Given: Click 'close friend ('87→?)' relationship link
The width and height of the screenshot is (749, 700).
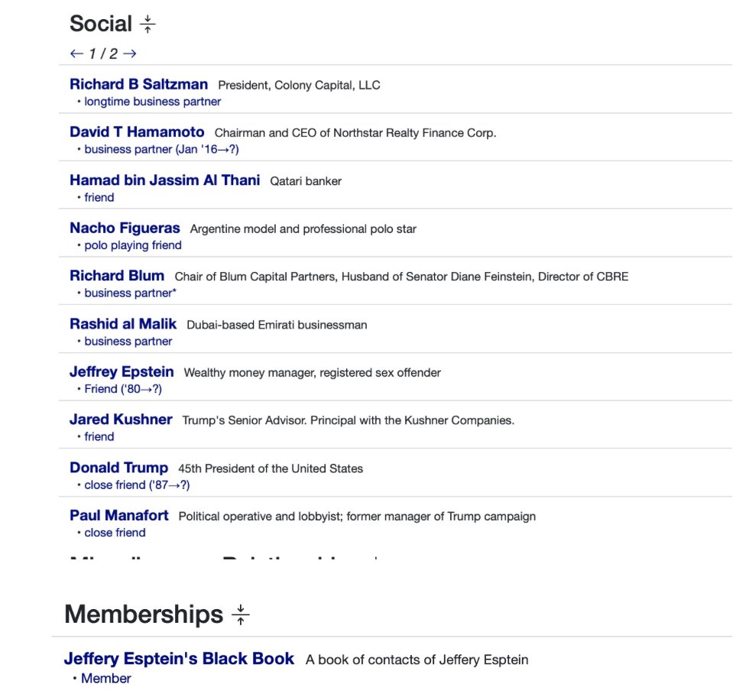Looking at the screenshot, I should coord(137,485).
